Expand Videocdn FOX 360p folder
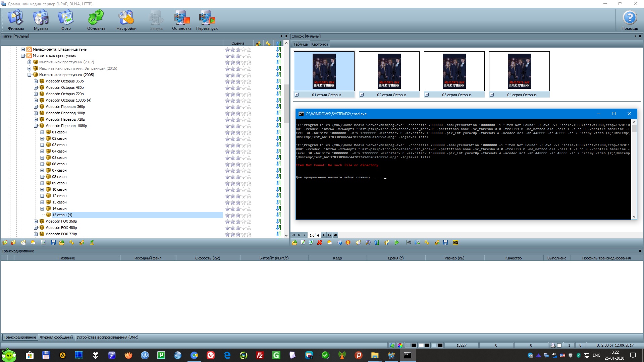Image resolution: width=644 pixels, height=362 pixels. coord(36,222)
